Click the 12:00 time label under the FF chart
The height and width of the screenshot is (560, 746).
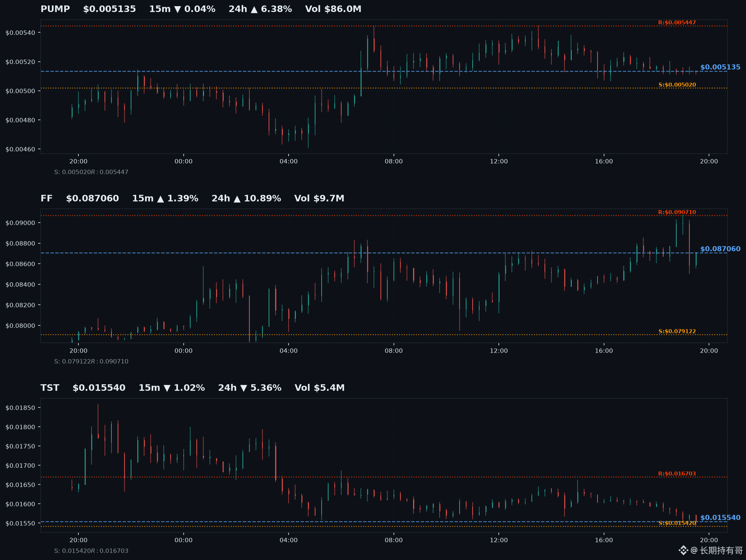coord(499,351)
